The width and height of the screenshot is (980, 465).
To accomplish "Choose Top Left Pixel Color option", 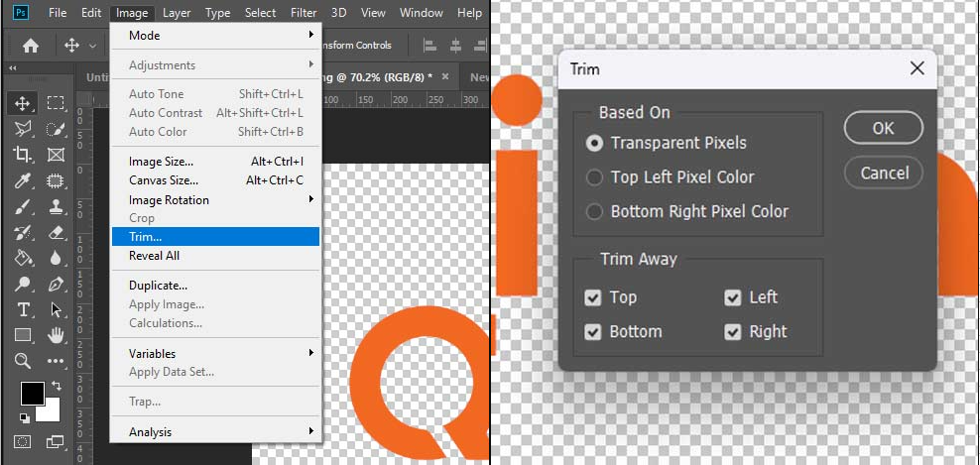I will point(671,177).
